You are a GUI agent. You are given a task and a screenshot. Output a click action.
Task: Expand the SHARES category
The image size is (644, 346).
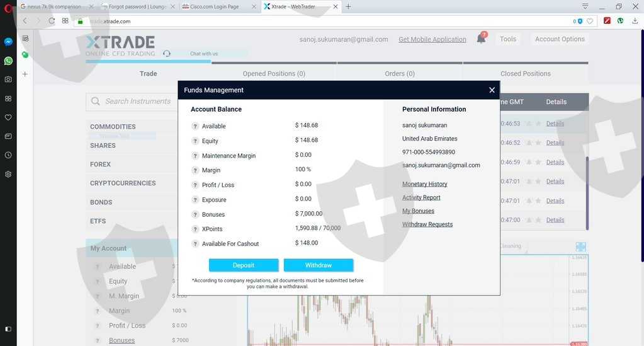click(x=103, y=146)
